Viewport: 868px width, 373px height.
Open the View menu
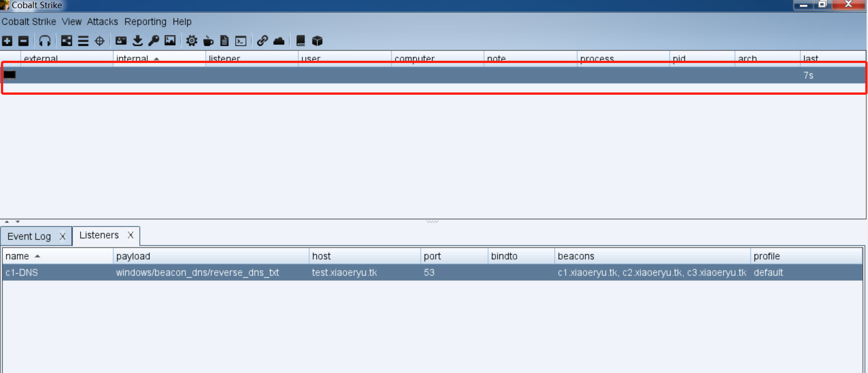coord(72,22)
